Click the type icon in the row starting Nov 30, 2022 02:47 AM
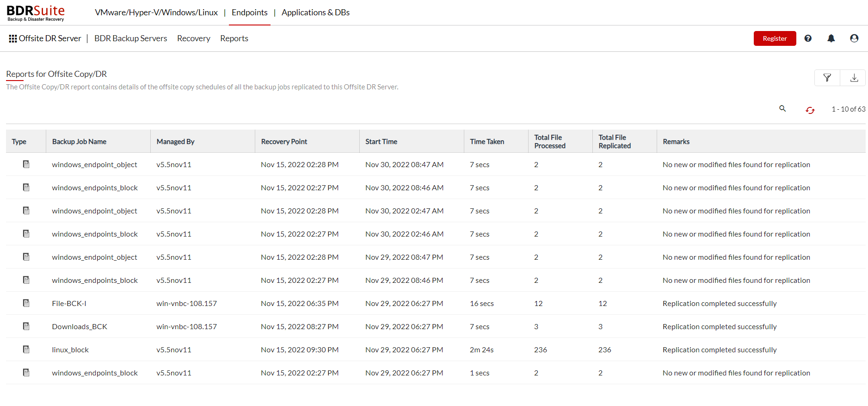868x406 pixels. (26, 211)
